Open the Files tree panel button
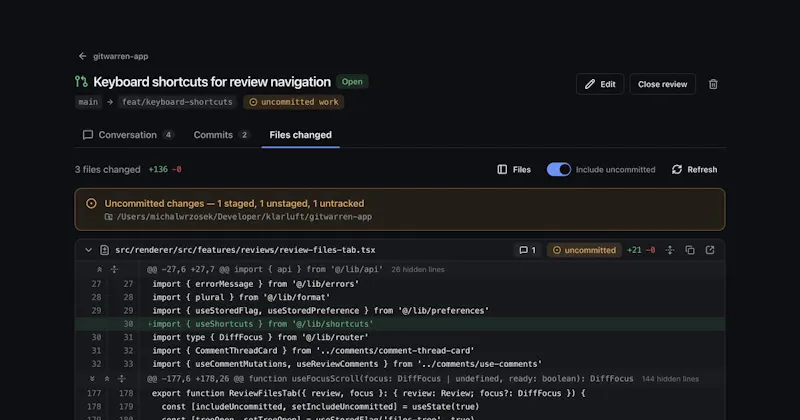The width and height of the screenshot is (800, 420). [514, 169]
